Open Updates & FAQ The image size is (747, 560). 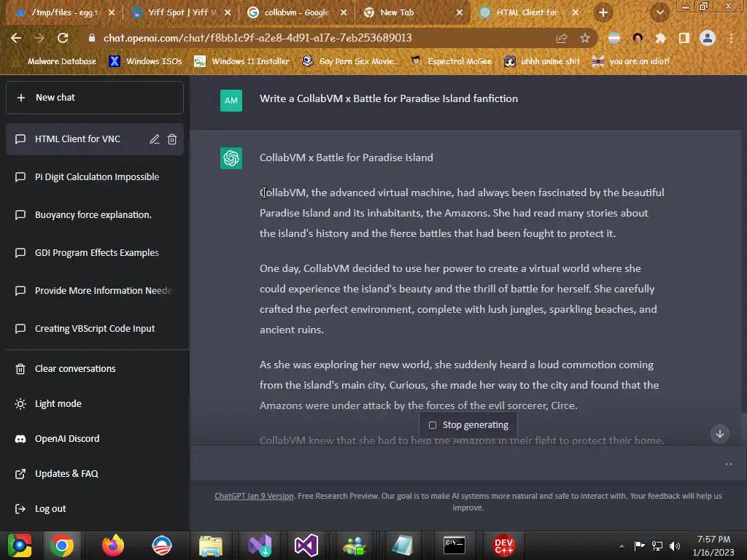[x=94, y=474]
